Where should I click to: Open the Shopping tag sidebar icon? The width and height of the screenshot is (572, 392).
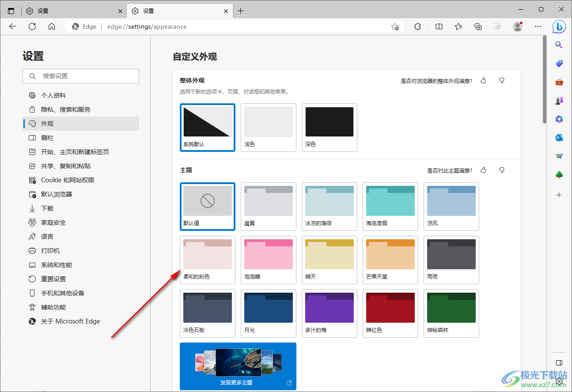point(559,64)
